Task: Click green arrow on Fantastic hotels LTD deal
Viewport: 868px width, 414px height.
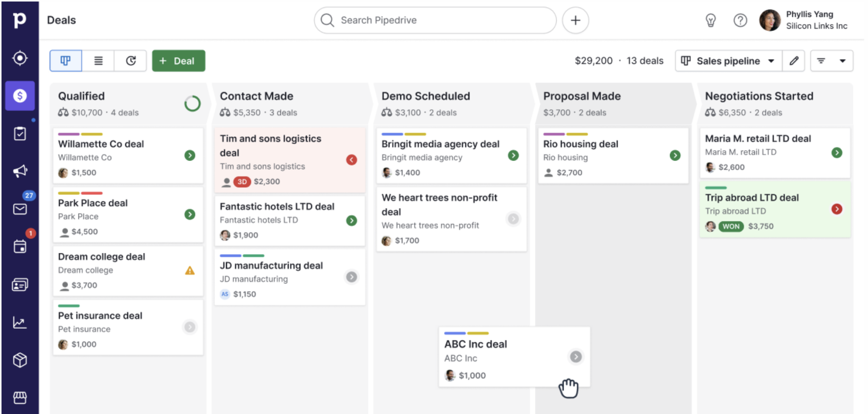Action: 351,220
